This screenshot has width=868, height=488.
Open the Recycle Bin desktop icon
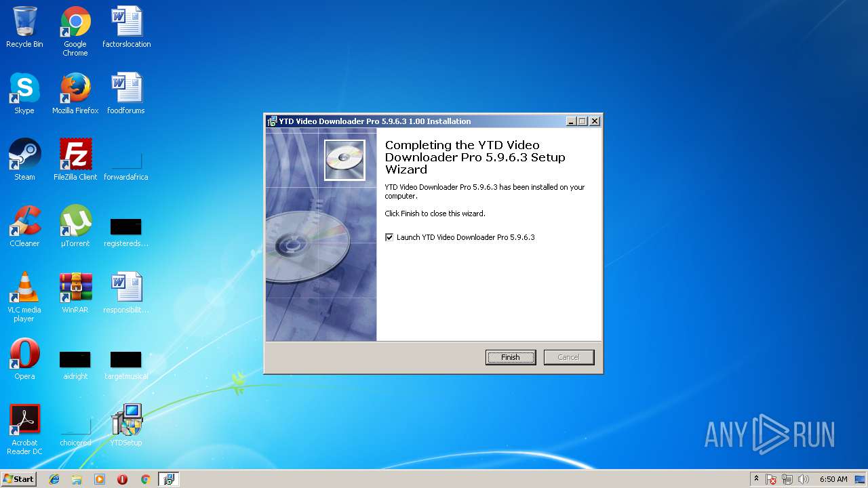tap(24, 27)
